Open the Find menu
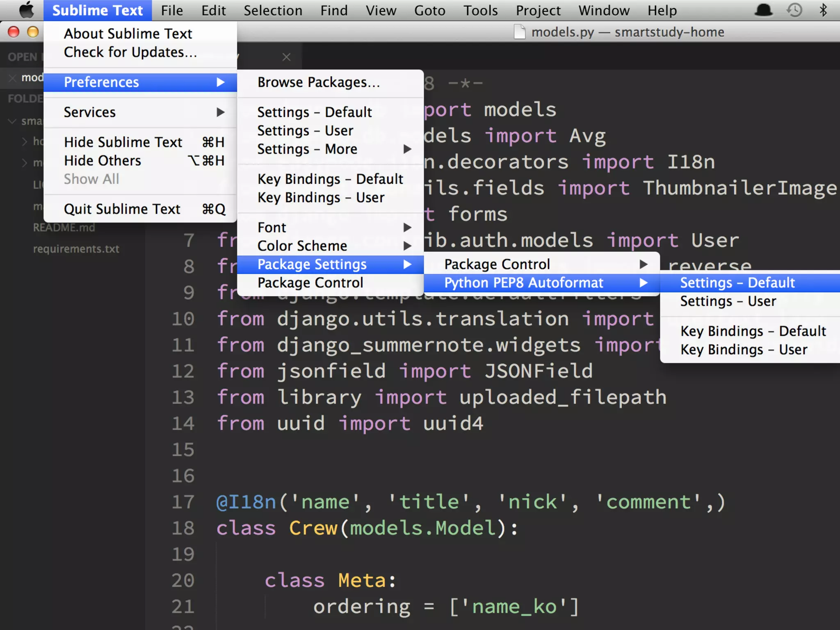The height and width of the screenshot is (630, 840). click(x=334, y=10)
